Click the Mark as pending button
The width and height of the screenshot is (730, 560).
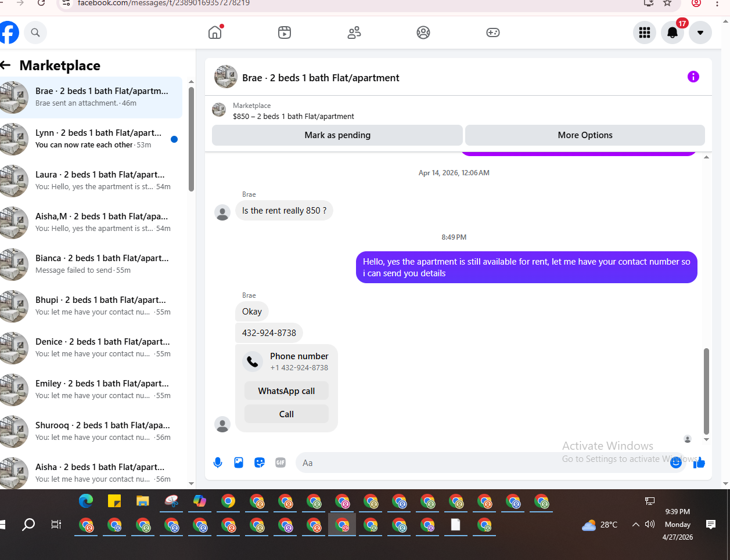337,135
